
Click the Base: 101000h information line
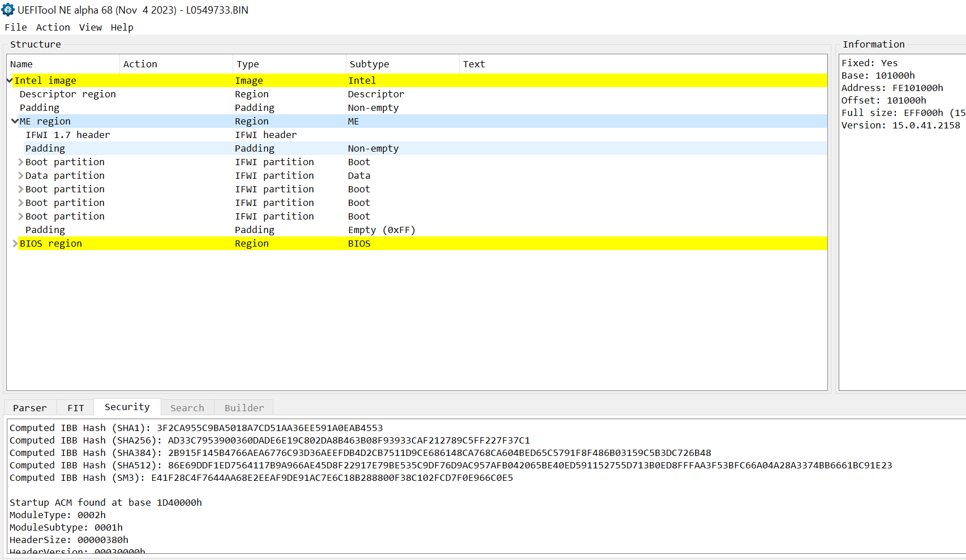tap(878, 75)
